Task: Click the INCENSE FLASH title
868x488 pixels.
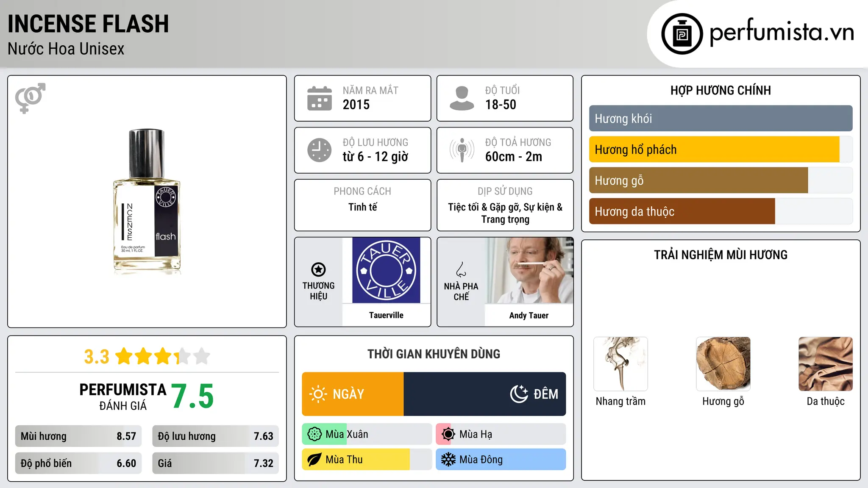Action: 88,24
